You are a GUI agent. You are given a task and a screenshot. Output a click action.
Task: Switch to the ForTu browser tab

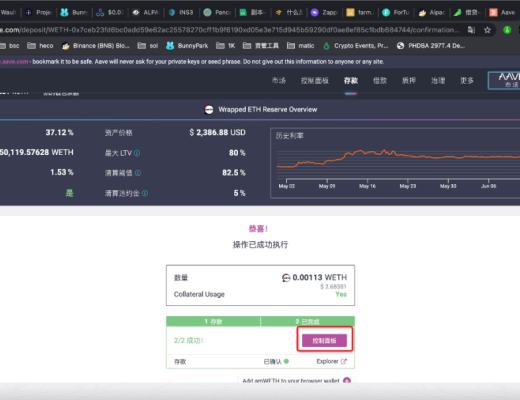point(395,12)
